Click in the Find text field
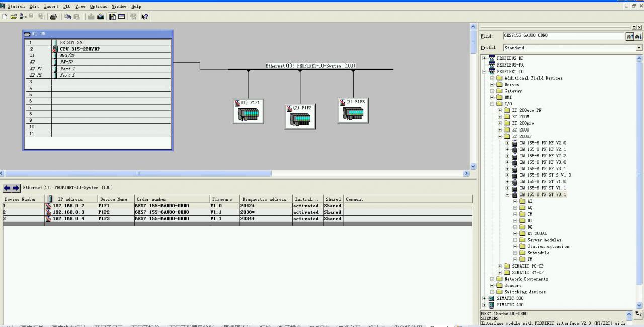644x327 pixels. pos(563,36)
